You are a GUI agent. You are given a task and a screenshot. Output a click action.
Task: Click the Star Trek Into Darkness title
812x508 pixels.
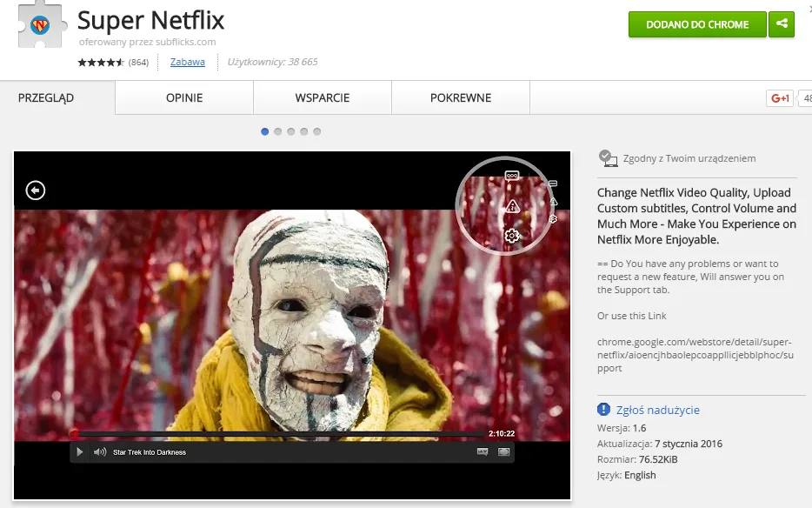tap(150, 452)
